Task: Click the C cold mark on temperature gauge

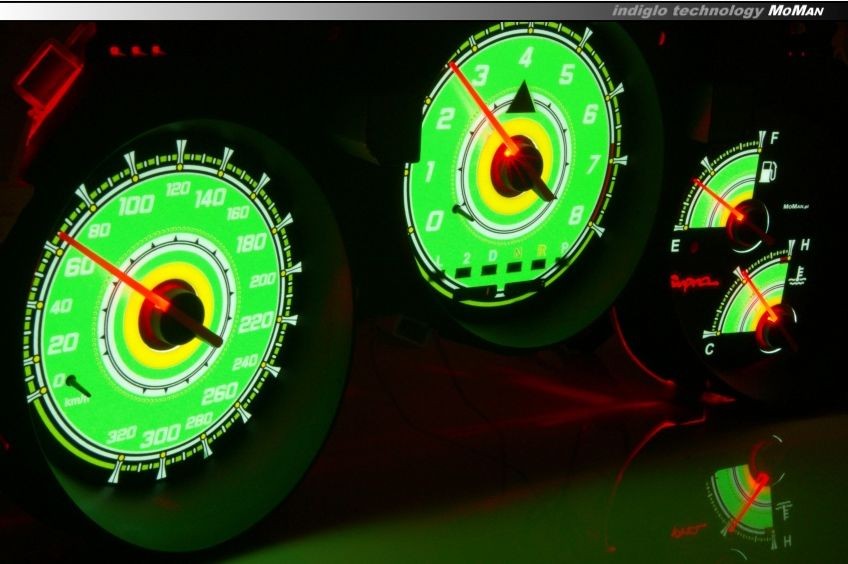Action: tap(709, 349)
